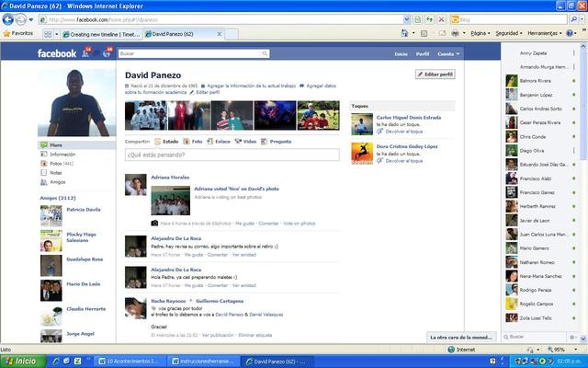This screenshot has width=588, height=368.
Task: Open the Herramientas menu dropdown
Action: tap(545, 33)
